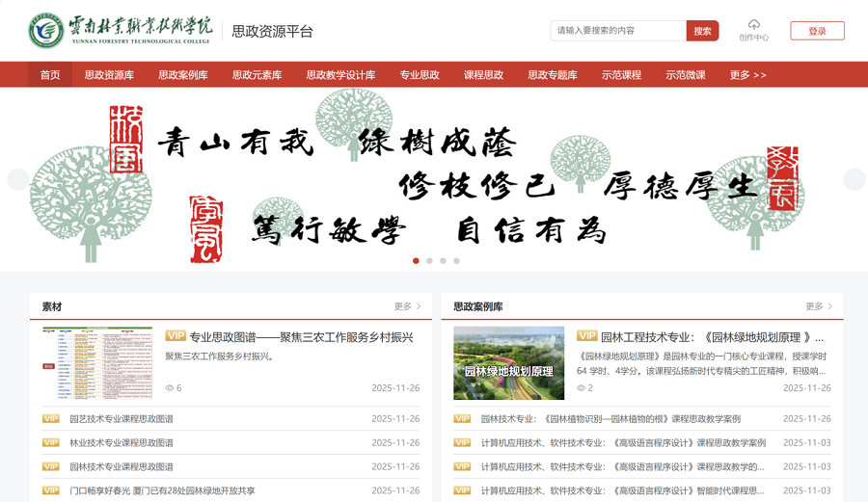The height and width of the screenshot is (502, 868).
Task: Focus the search input field
Action: [x=618, y=31]
